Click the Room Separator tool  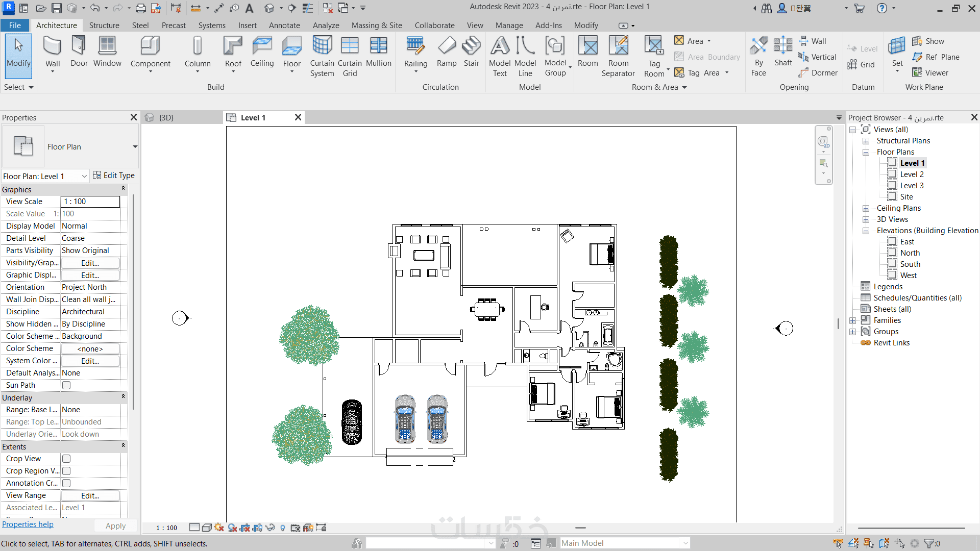[x=618, y=55]
